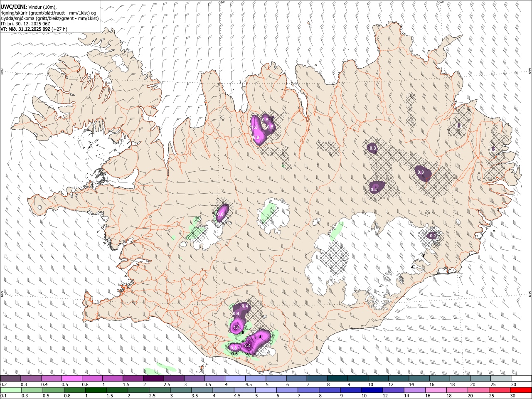Click the dark teal 8 swatch in upper legend row

point(337,379)
